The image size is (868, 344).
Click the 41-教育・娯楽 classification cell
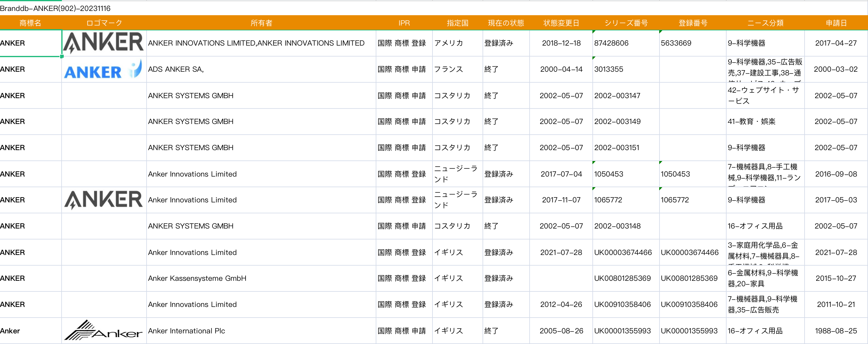(765, 122)
